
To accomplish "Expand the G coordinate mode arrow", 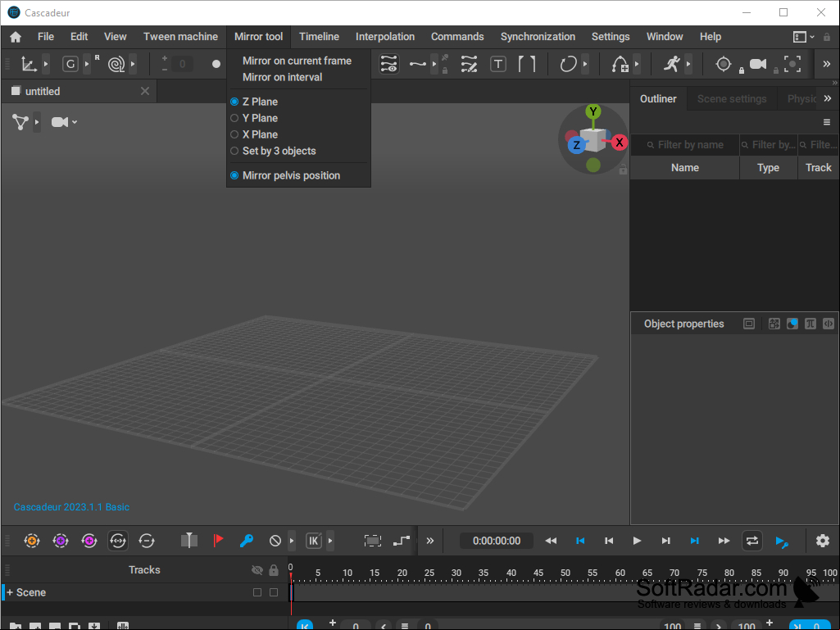I will tap(87, 64).
